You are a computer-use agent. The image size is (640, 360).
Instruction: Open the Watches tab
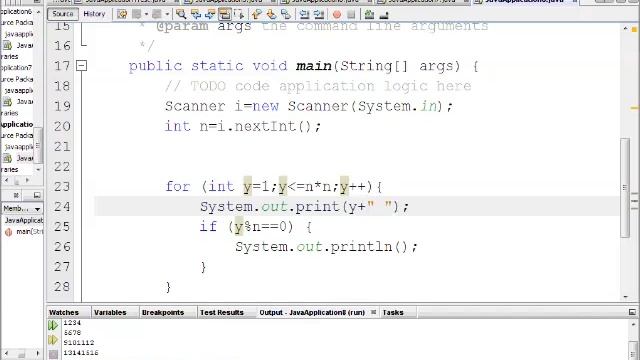point(64,312)
